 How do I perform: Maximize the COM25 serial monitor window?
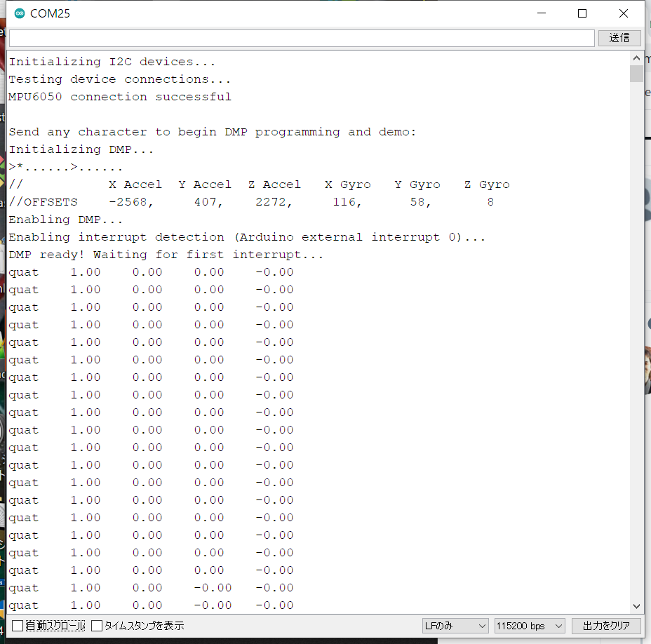pos(582,13)
